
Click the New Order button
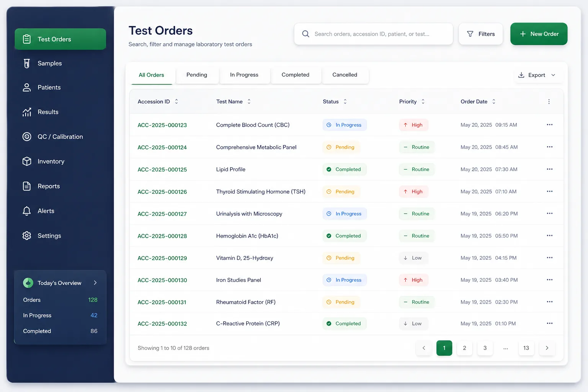coord(539,34)
